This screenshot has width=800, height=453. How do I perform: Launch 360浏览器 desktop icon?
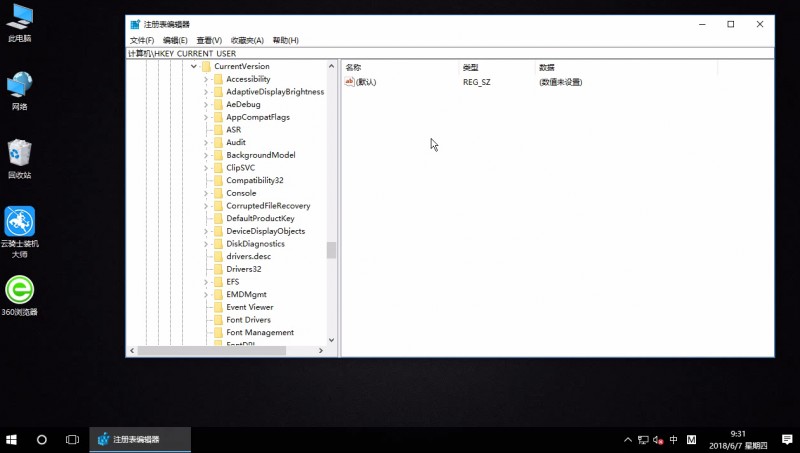19,295
